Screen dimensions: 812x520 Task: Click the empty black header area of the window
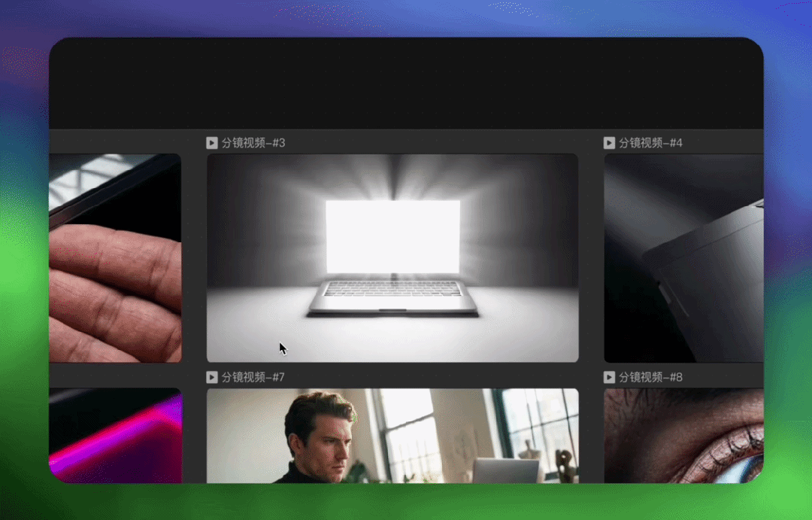[x=406, y=83]
